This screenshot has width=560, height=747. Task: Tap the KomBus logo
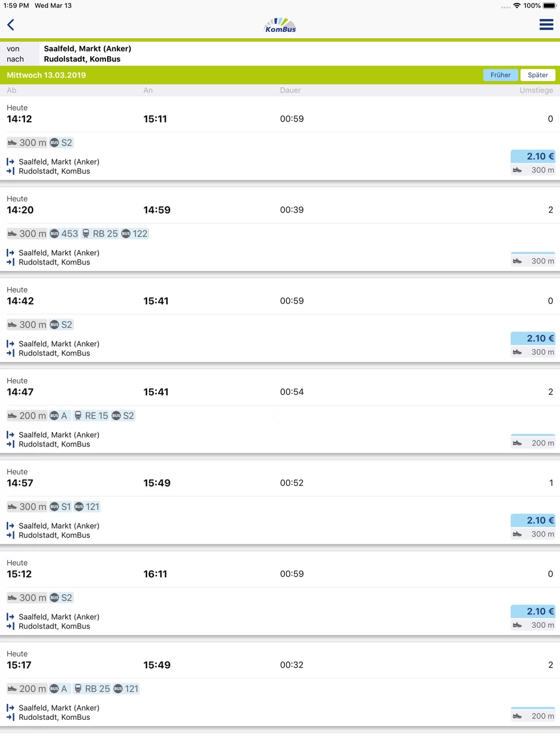click(280, 25)
